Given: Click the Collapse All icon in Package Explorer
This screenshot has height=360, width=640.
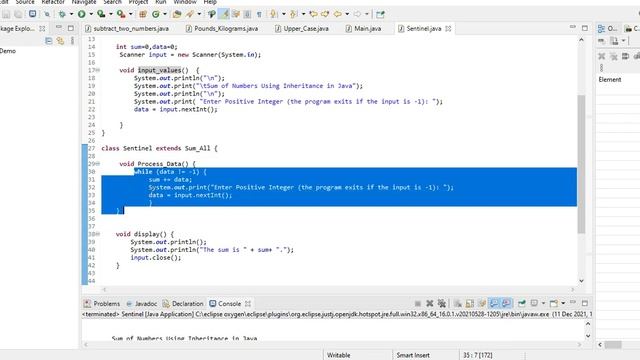Looking at the screenshot, I should tap(49, 41).
